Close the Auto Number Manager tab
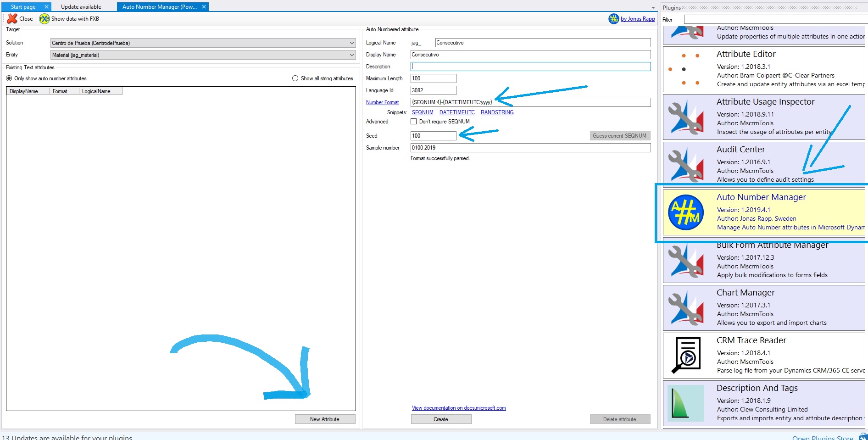The height and width of the screenshot is (440, 868). pos(204,7)
